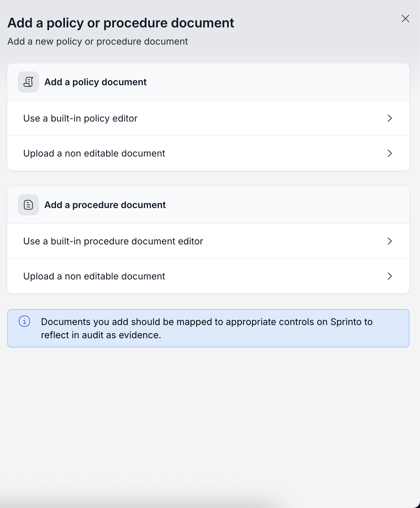Click the policy document section header bar
Viewport: 420px width, 508px height.
(264, 82)
